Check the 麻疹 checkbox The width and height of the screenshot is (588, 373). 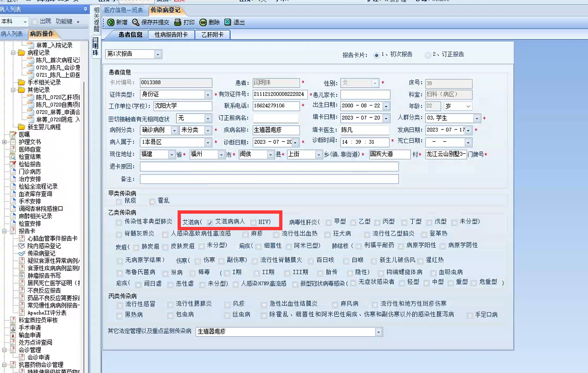[246, 234]
